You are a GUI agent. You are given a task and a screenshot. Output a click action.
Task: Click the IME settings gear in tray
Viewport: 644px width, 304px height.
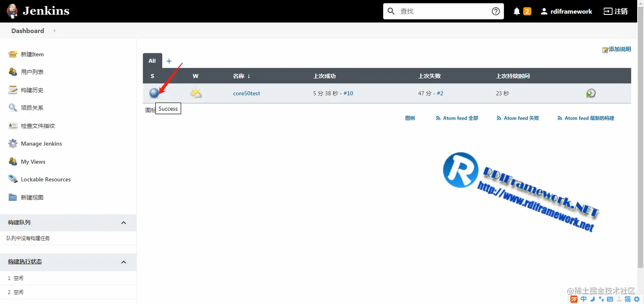pos(637,299)
